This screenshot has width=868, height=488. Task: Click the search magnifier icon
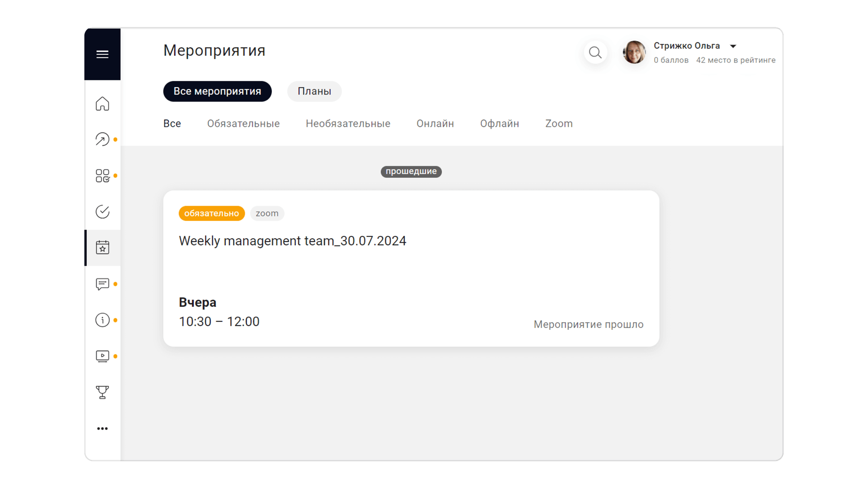(x=595, y=52)
